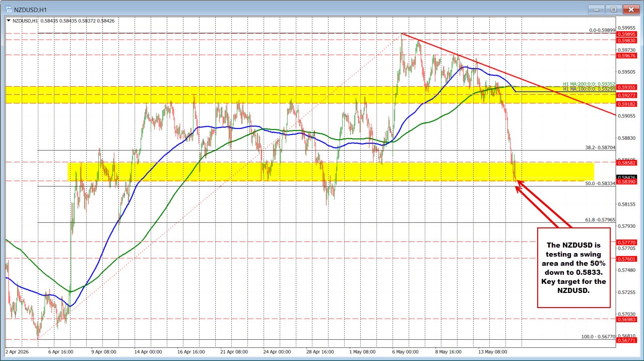Viewport: 644px width, 361px height.
Task: Click the H1 MA:200 0.59352 indicator label
Action: [x=589, y=84]
